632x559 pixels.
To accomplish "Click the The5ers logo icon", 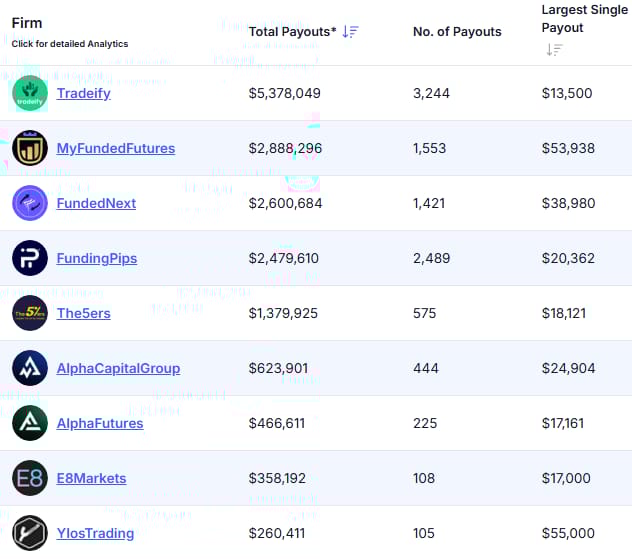I will tap(30, 313).
